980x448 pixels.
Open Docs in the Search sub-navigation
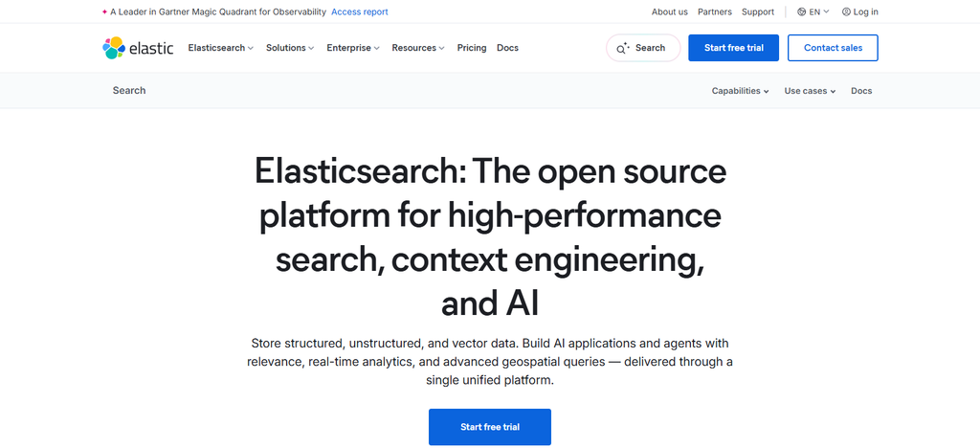tap(861, 91)
